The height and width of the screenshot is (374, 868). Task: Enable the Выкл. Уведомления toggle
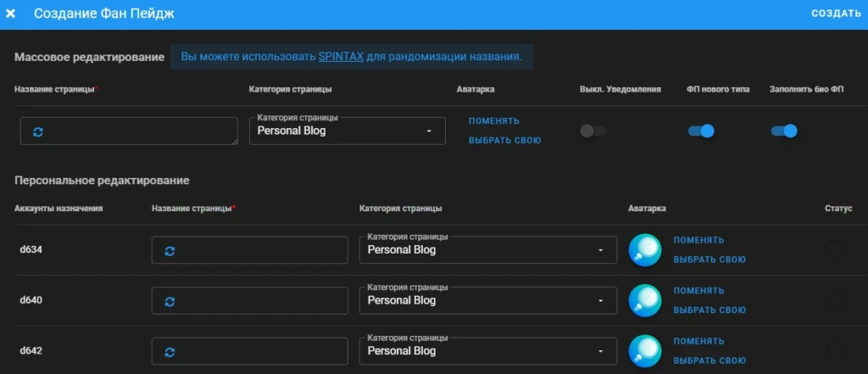click(x=593, y=131)
